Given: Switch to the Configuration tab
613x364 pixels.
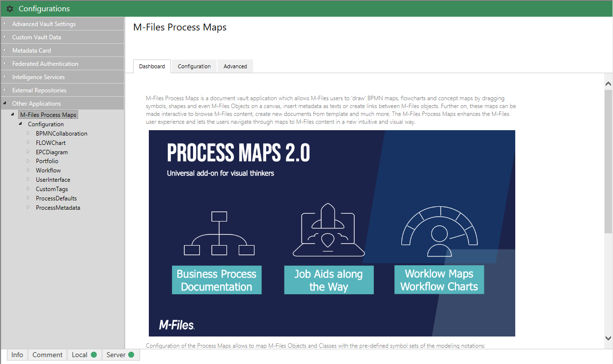Looking at the screenshot, I should (x=194, y=66).
